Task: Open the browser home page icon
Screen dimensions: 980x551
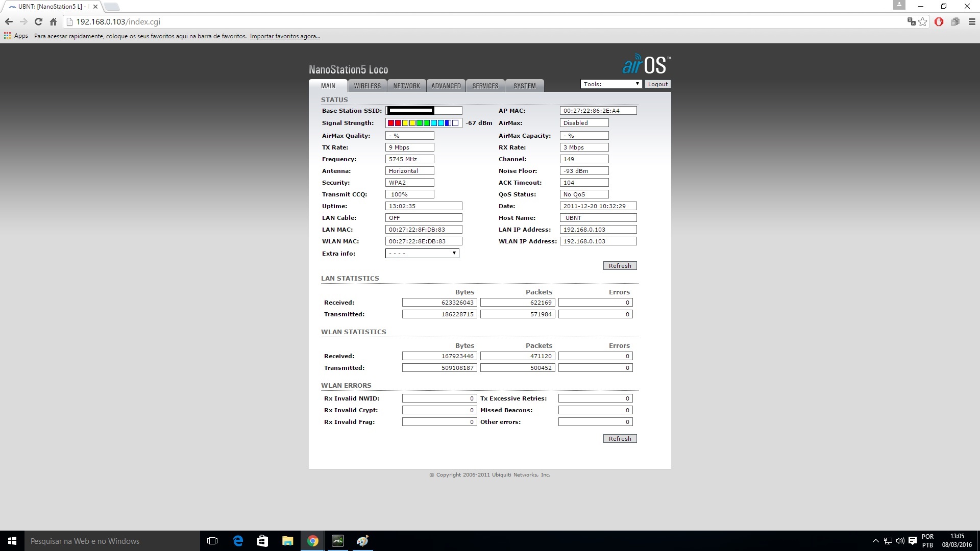Action: (53, 22)
